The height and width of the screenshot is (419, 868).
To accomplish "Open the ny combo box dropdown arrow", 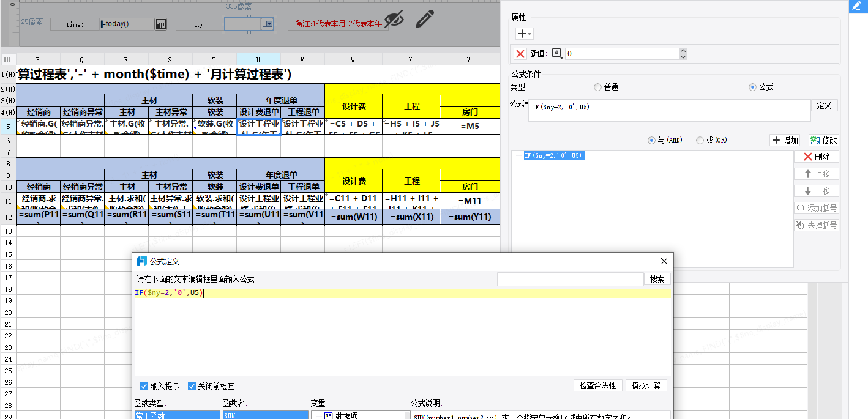I will point(268,24).
